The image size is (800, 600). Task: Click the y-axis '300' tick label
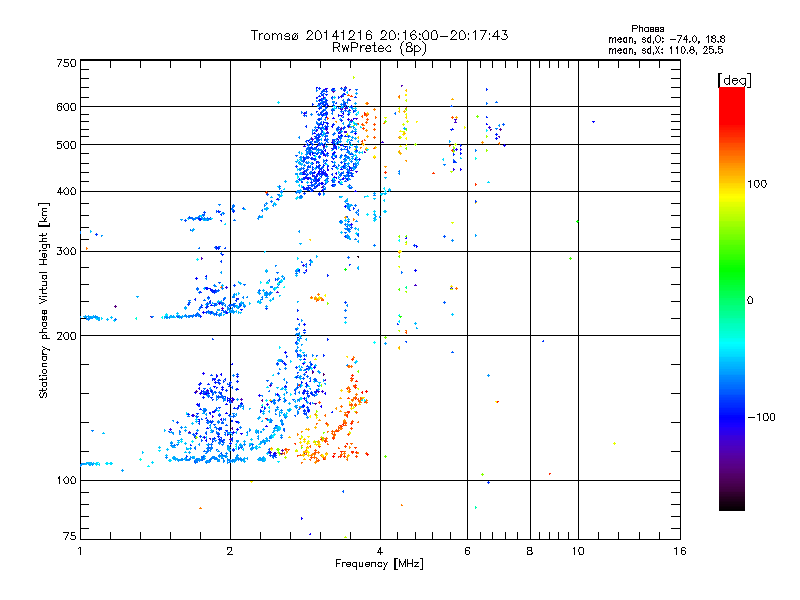(66, 251)
